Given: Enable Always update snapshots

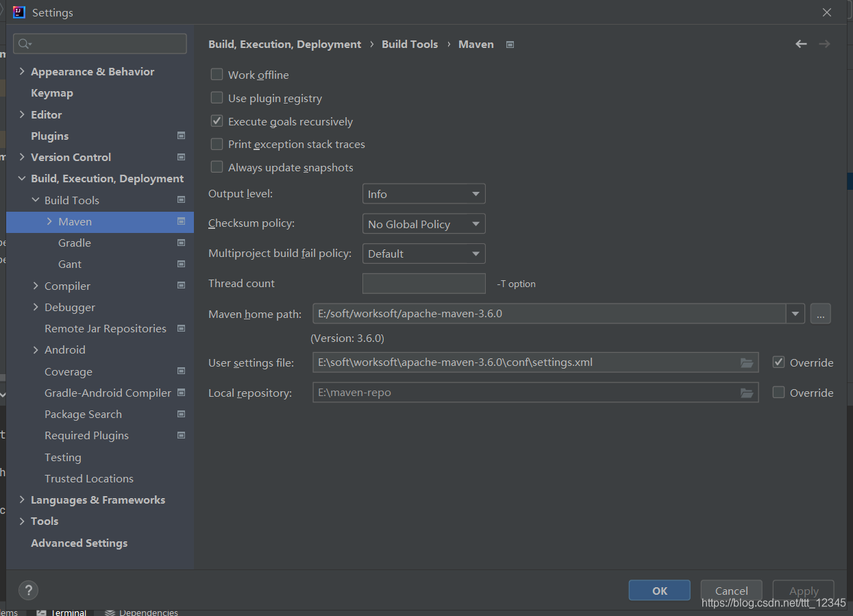Looking at the screenshot, I should click(x=217, y=167).
